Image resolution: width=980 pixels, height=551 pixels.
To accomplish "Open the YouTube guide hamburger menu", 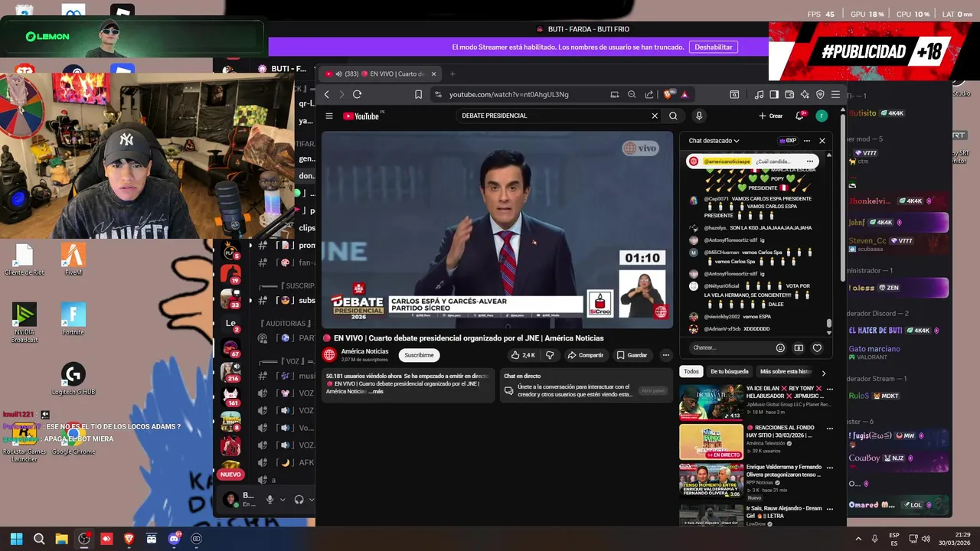I will click(x=329, y=116).
